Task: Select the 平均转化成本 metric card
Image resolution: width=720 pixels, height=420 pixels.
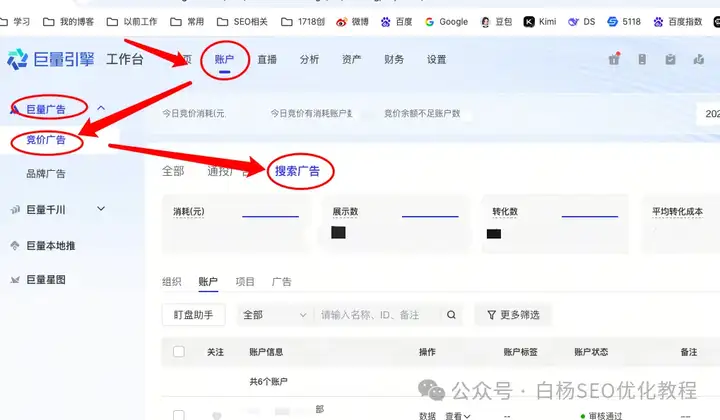Action: 681,224
